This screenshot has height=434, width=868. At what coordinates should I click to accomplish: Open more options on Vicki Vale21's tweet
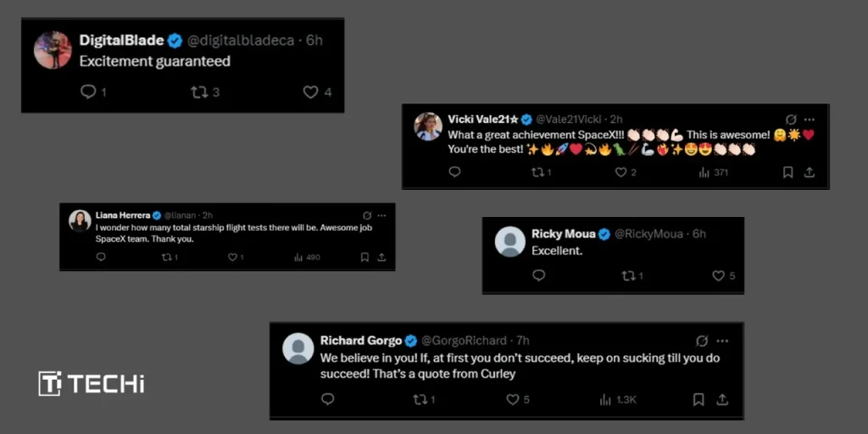[810, 120]
